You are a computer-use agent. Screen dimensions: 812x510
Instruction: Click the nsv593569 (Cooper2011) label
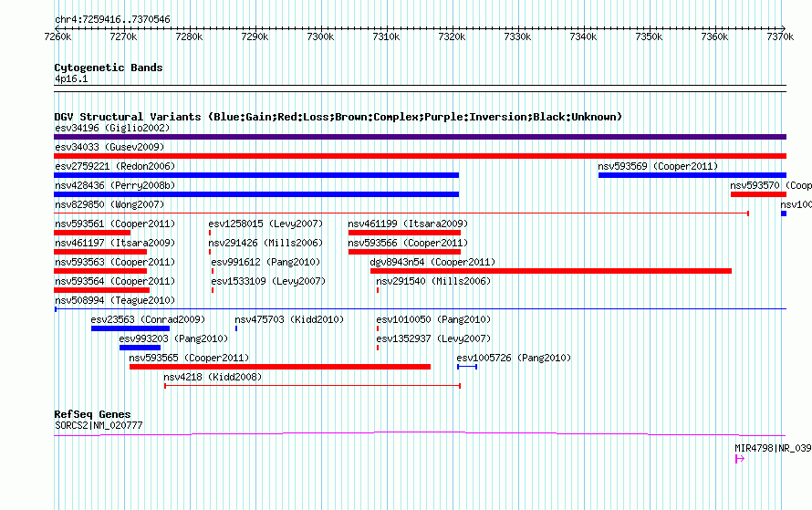(658, 166)
